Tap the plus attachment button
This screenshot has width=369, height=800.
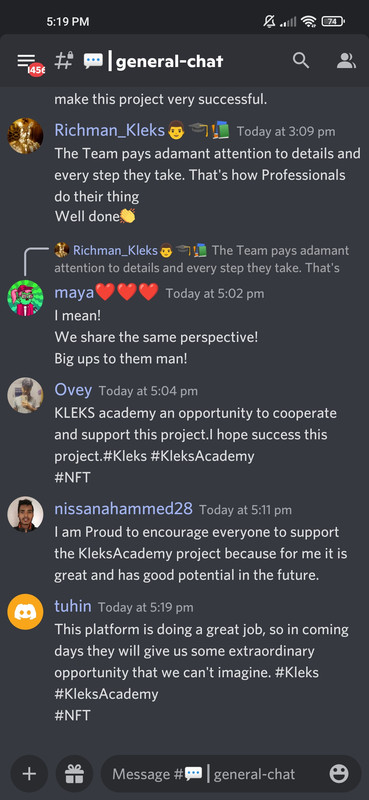(x=29, y=773)
